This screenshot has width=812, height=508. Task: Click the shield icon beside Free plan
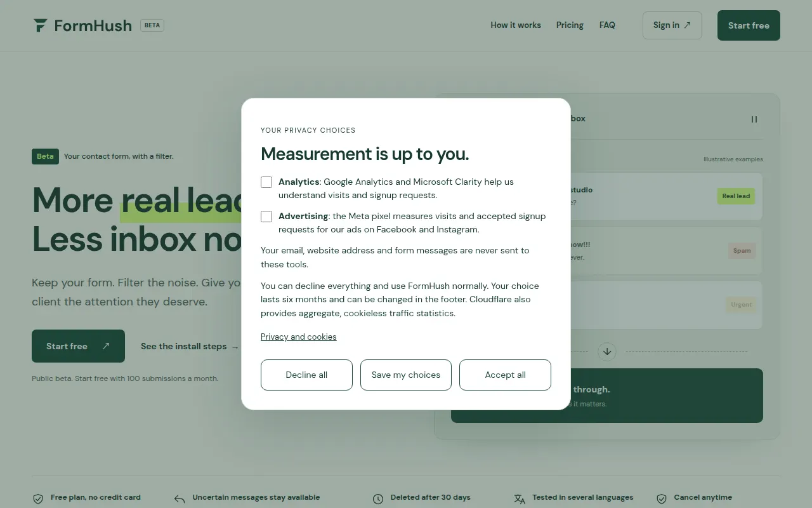pos(38,499)
